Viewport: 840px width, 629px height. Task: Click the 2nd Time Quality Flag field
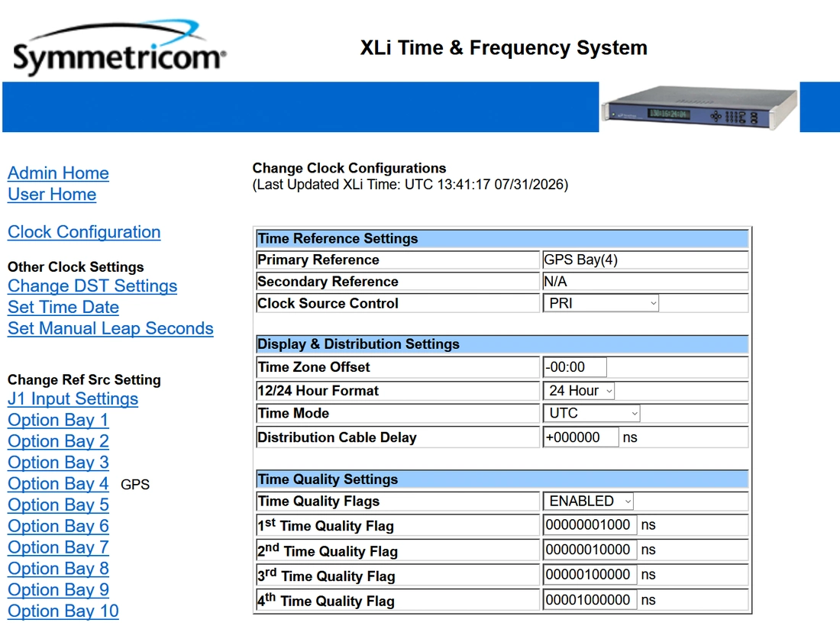[x=590, y=550]
